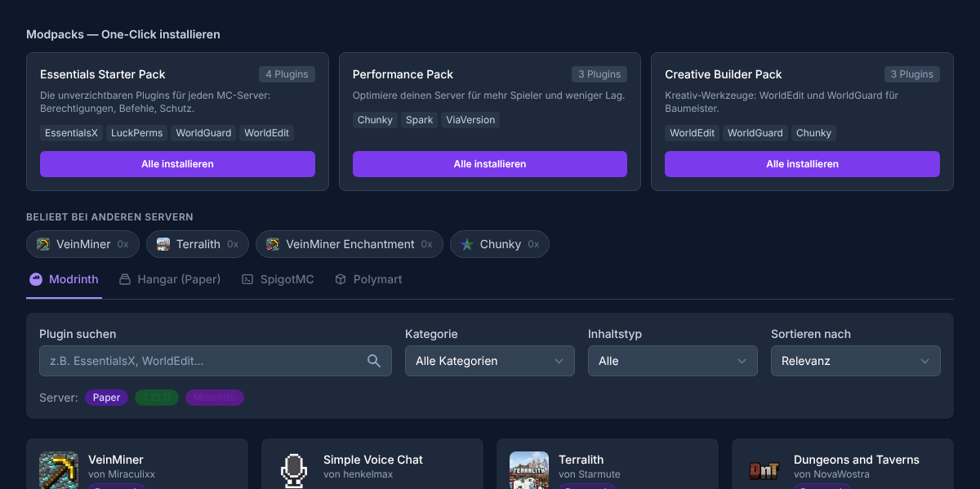Screen dimensions: 980x489
Task: Install all Creative Builder Pack plugins
Action: click(x=802, y=164)
